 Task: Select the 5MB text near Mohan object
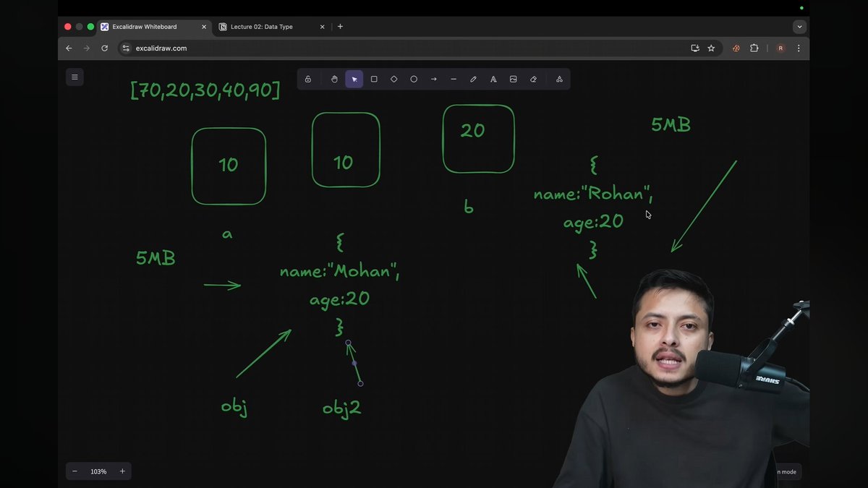156,258
